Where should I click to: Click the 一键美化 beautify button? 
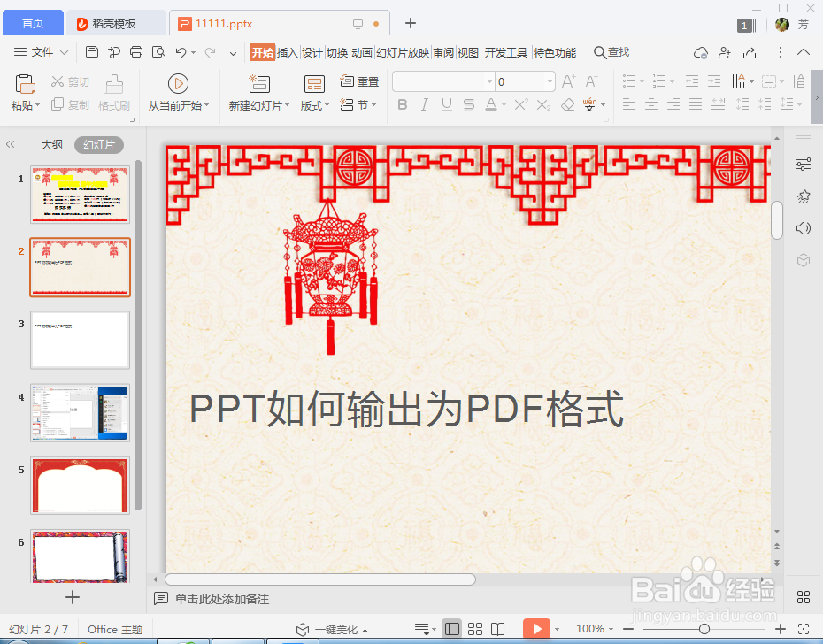334,629
